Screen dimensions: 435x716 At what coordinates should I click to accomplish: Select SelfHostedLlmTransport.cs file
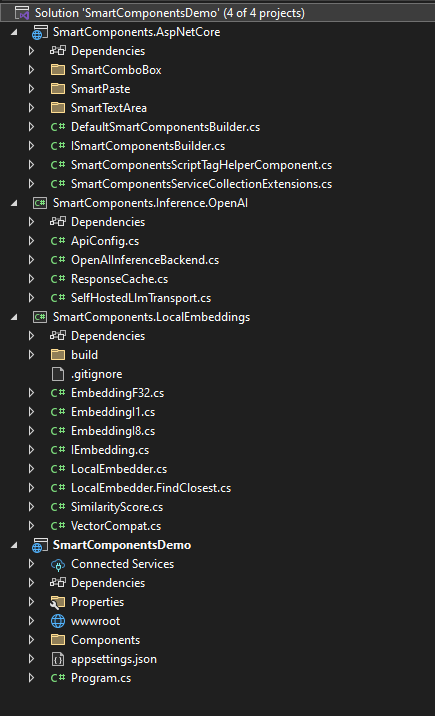point(141,298)
